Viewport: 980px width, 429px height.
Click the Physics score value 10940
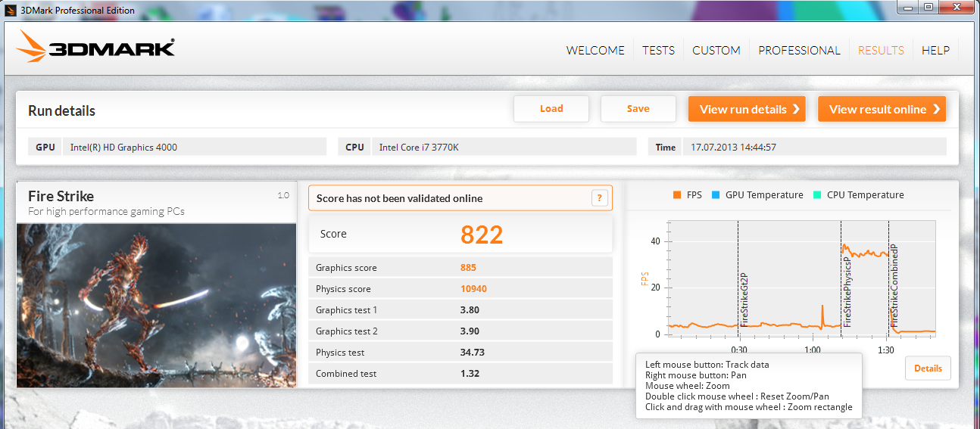pyautogui.click(x=473, y=289)
